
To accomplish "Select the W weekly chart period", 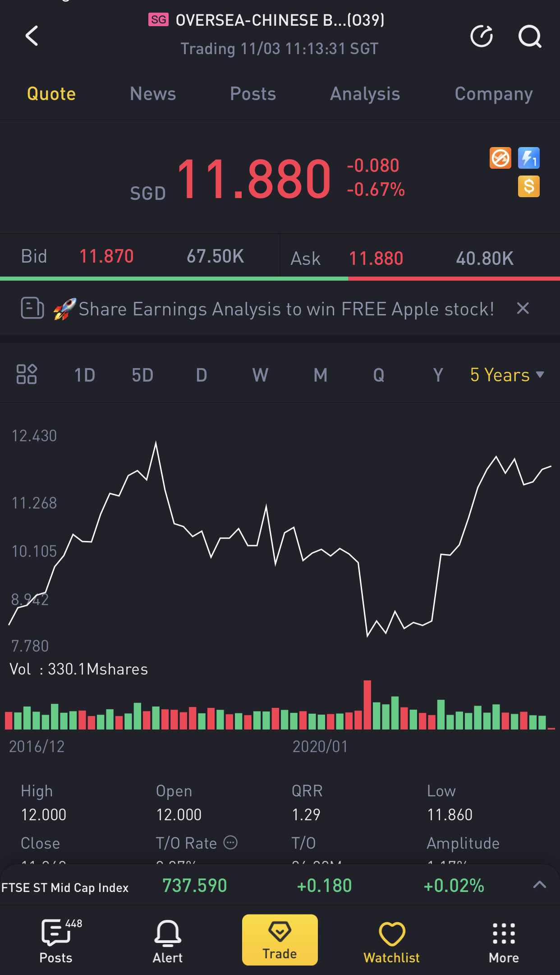I will coord(260,375).
